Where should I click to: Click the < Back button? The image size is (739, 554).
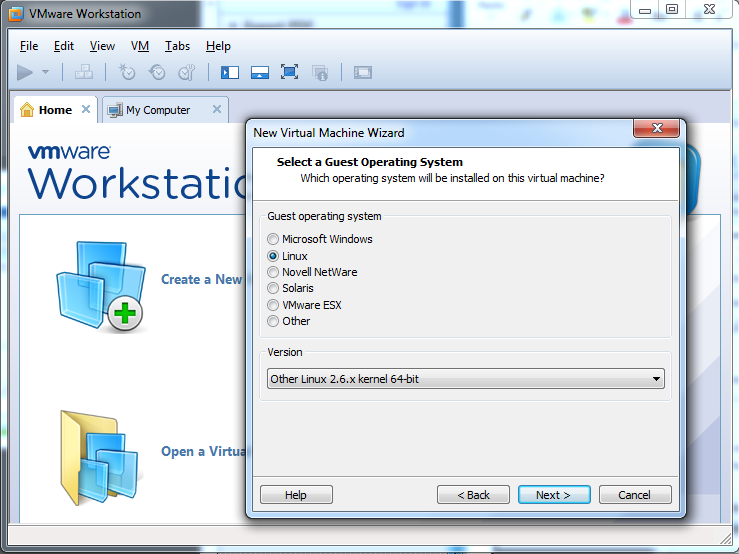point(474,495)
